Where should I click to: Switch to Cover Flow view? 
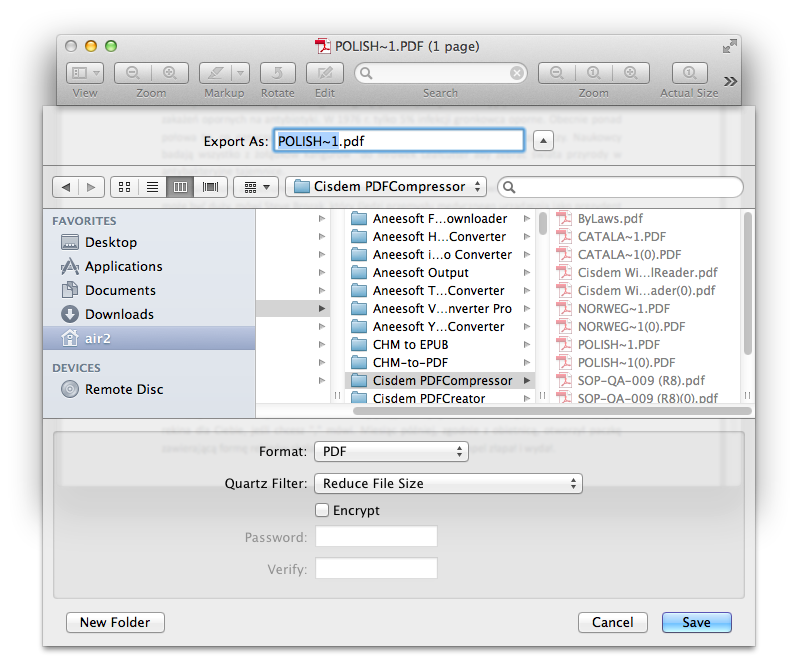click(210, 187)
